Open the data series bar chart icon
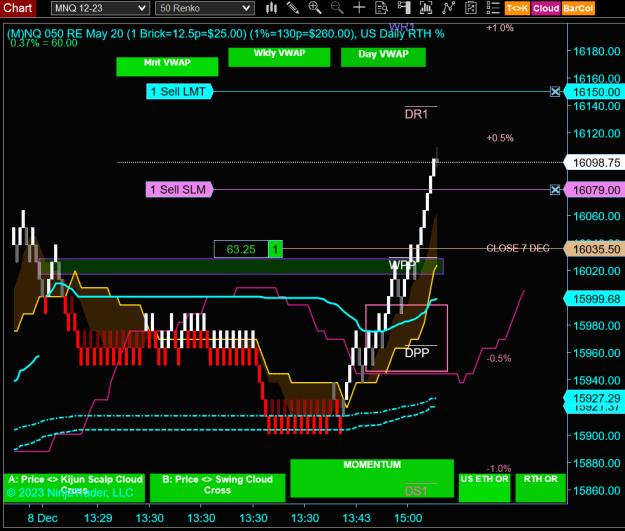 pyautogui.click(x=426, y=8)
